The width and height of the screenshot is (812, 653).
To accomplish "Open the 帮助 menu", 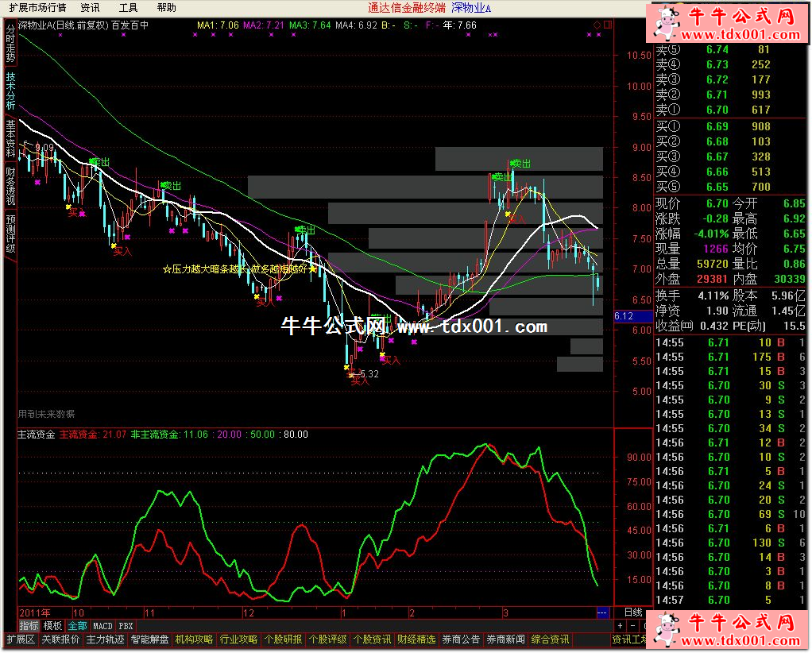I will (x=167, y=7).
